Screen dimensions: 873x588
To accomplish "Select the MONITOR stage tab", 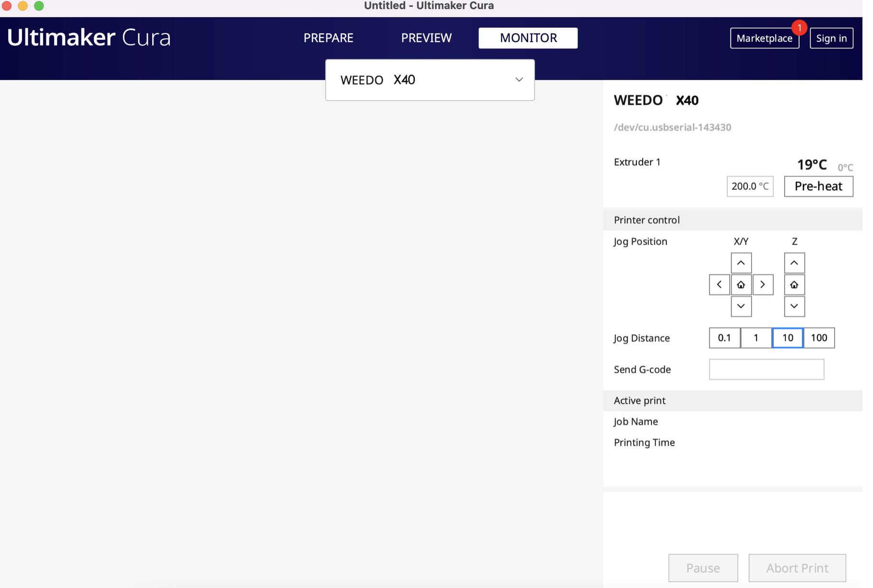I will coord(528,38).
